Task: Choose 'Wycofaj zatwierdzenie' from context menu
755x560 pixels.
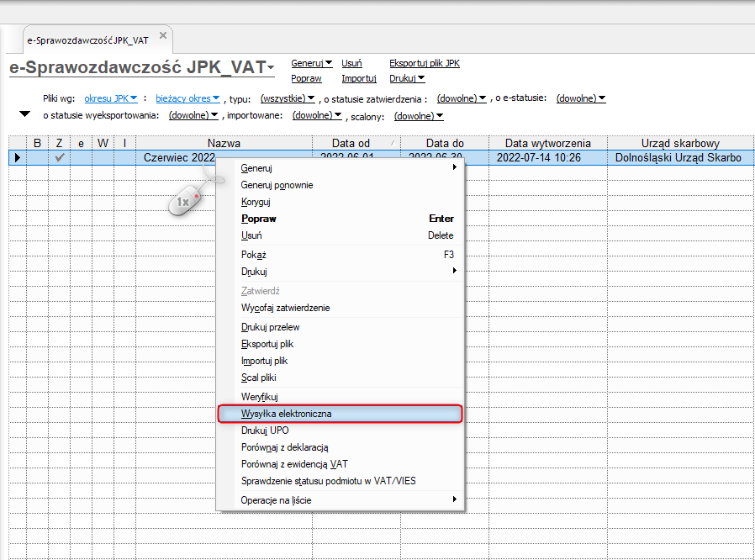Action: pos(340,308)
